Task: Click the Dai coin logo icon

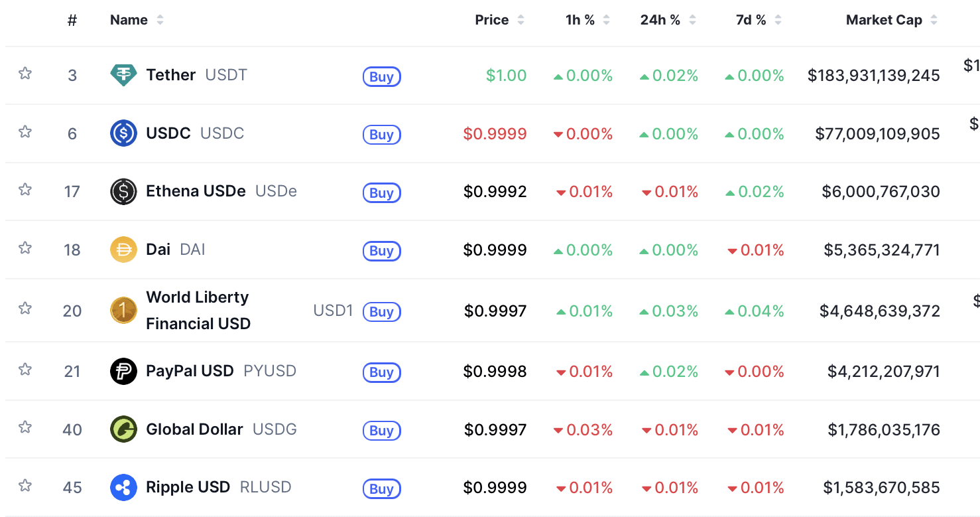Action: [x=123, y=250]
